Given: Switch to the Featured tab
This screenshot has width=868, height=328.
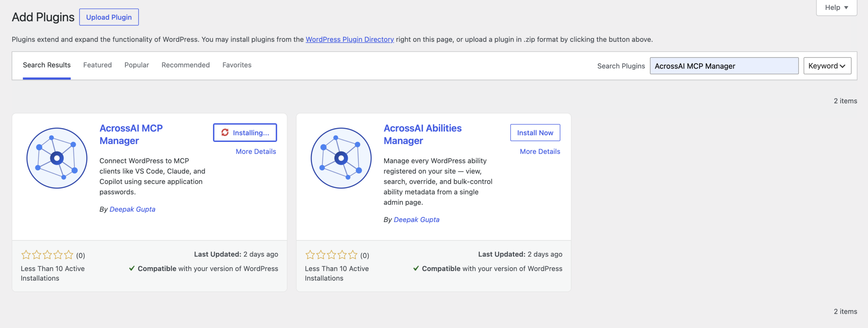Looking at the screenshot, I should point(97,65).
